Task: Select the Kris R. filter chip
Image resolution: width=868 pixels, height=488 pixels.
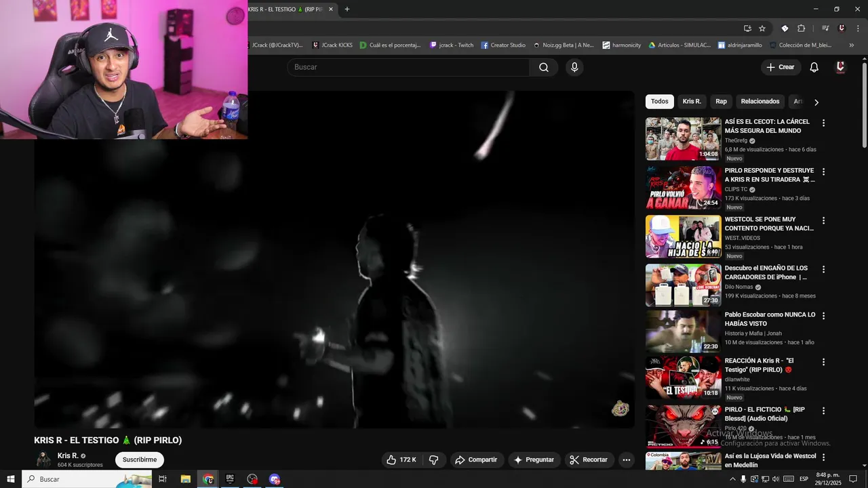Action: [x=692, y=102]
